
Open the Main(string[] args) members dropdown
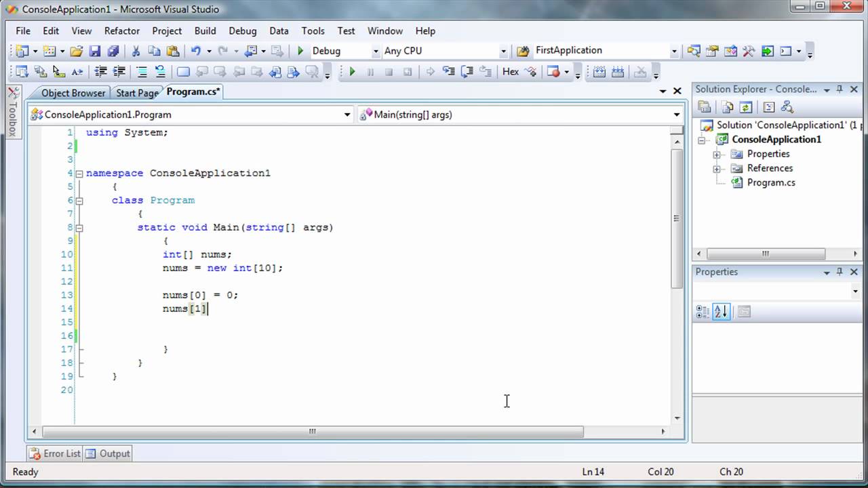click(677, 115)
